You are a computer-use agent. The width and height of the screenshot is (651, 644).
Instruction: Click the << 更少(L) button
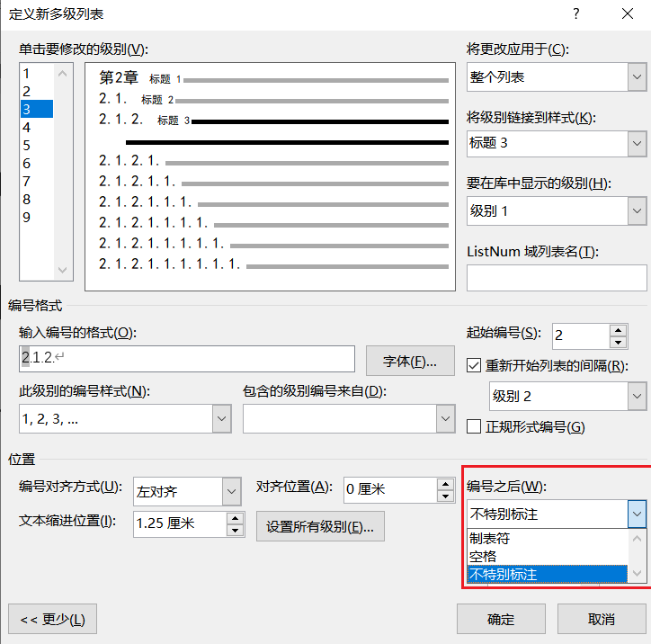(x=53, y=619)
